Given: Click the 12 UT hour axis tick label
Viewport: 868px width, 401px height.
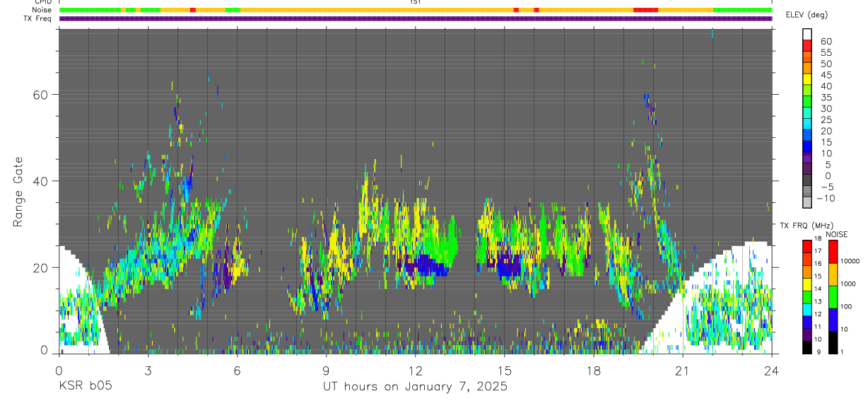Looking at the screenshot, I should point(415,370).
